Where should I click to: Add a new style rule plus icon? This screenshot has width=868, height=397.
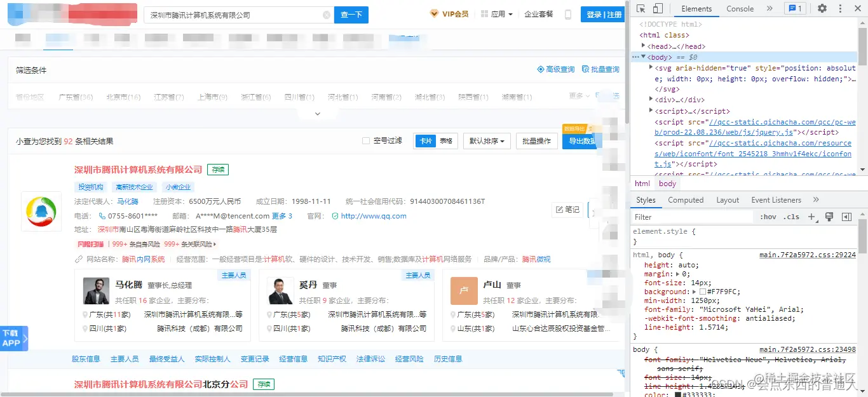(x=811, y=217)
